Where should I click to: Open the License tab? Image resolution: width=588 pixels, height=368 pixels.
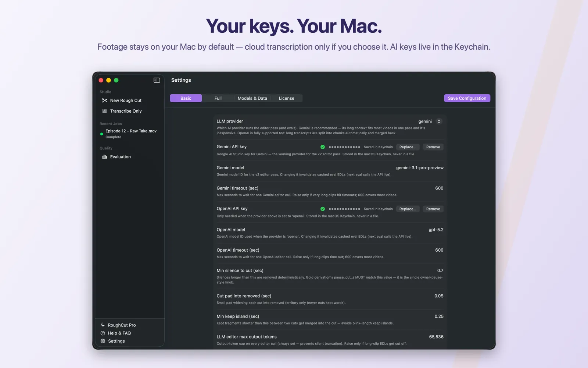pyautogui.click(x=286, y=98)
